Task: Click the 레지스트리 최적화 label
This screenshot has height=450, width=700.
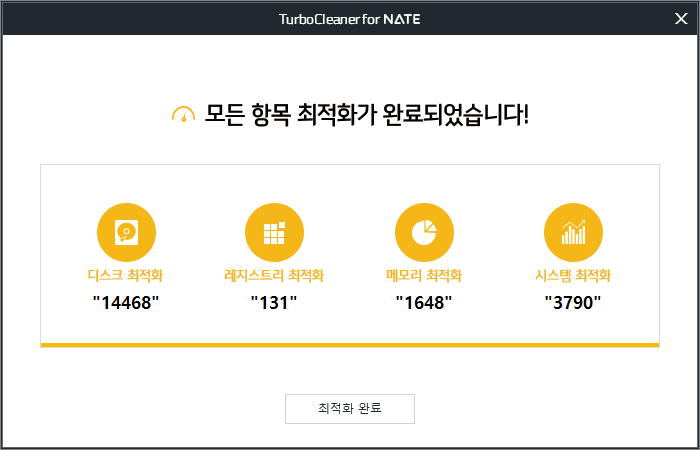Action: [x=274, y=275]
